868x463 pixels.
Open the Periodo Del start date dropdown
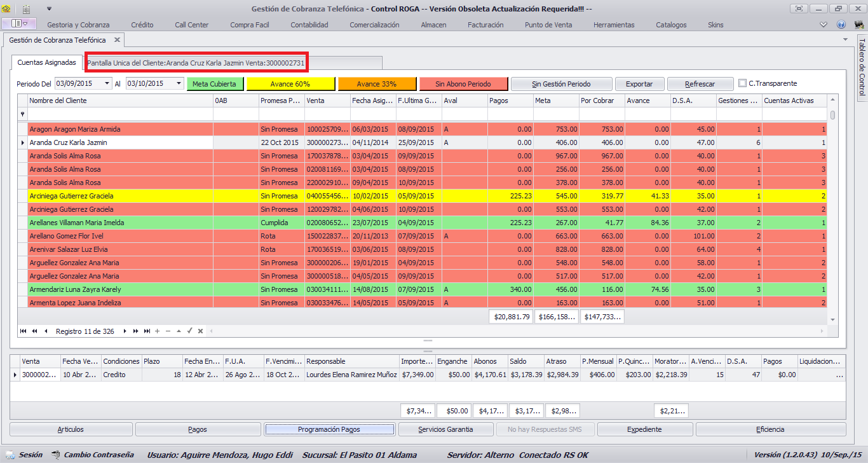(x=107, y=83)
